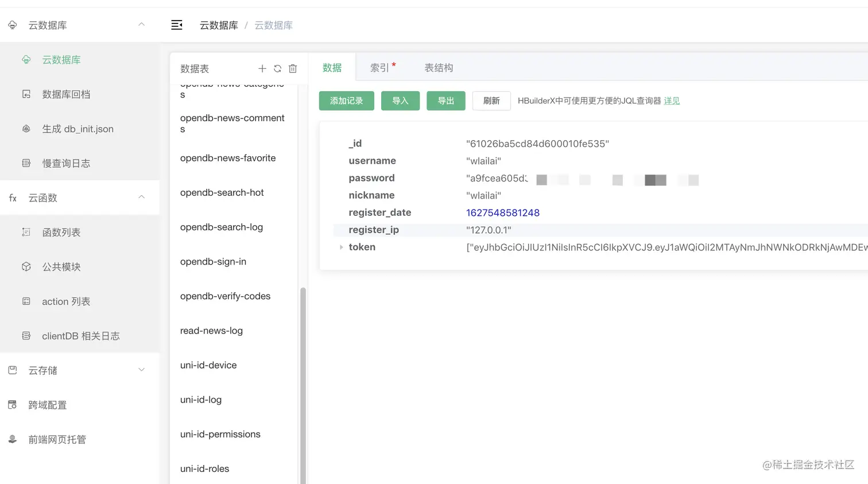Click the 前端网页托管 icon
The image size is (868, 484).
[13, 439]
